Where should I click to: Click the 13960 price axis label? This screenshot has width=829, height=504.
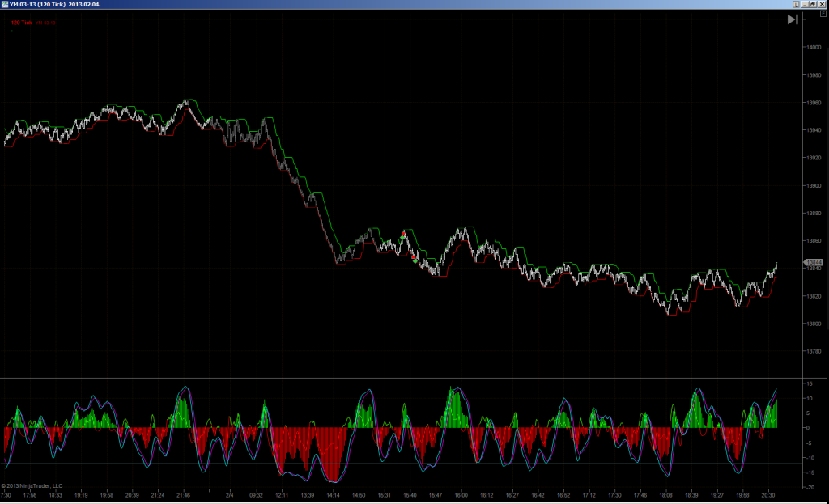coord(814,103)
